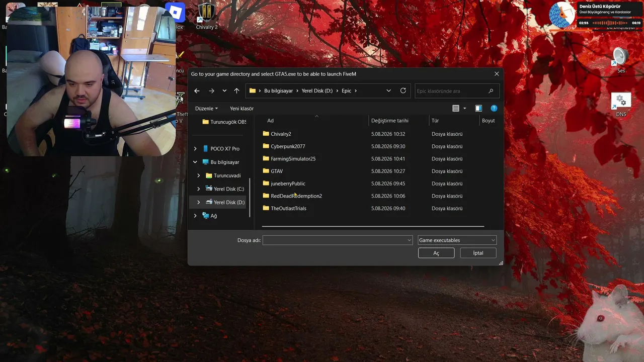Image resolution: width=644 pixels, height=362 pixels.
Task: Change the view layout icon
Action: (456, 109)
